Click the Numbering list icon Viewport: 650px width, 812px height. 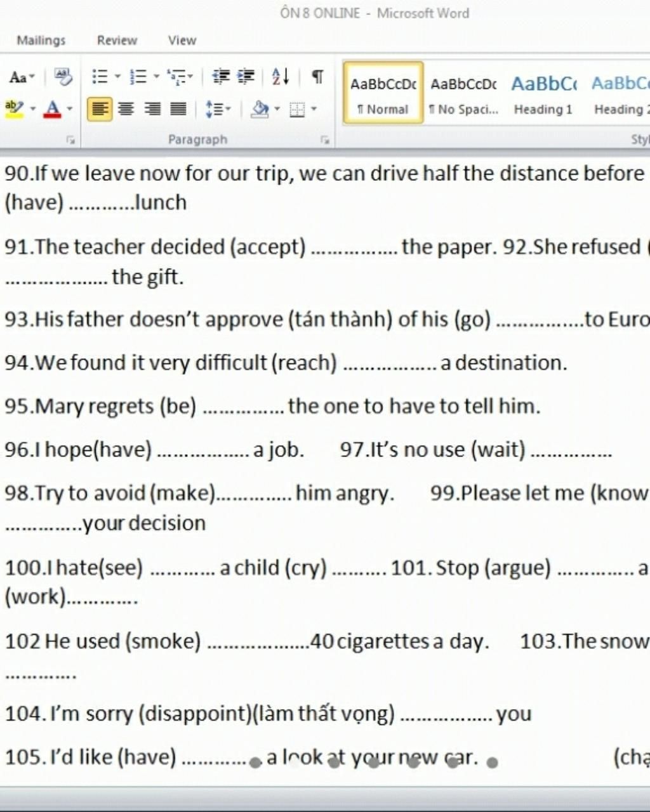[137, 77]
